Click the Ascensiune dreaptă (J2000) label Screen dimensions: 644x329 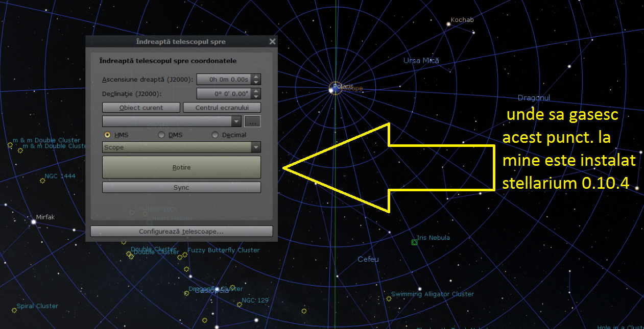tap(147, 80)
